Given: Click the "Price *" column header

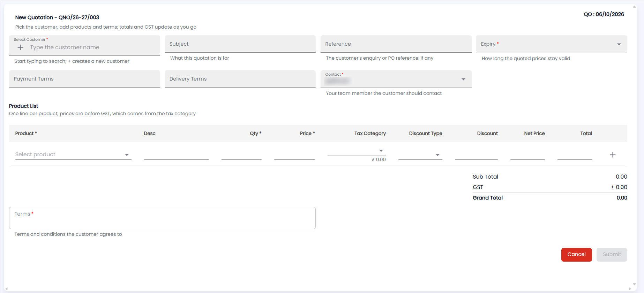Looking at the screenshot, I should click(x=307, y=134).
